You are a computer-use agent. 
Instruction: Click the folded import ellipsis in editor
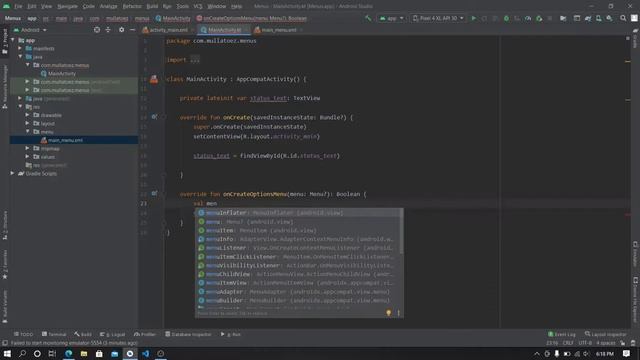click(x=196, y=60)
